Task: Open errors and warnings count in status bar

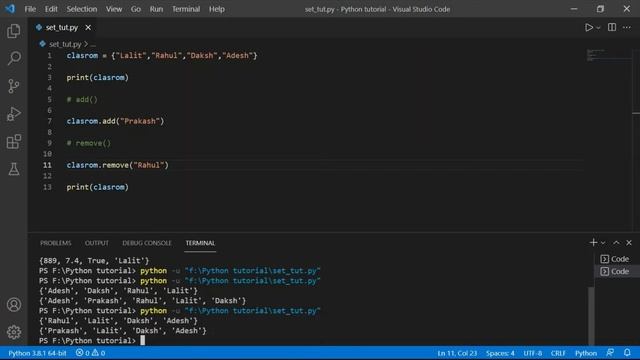Action: [90, 353]
